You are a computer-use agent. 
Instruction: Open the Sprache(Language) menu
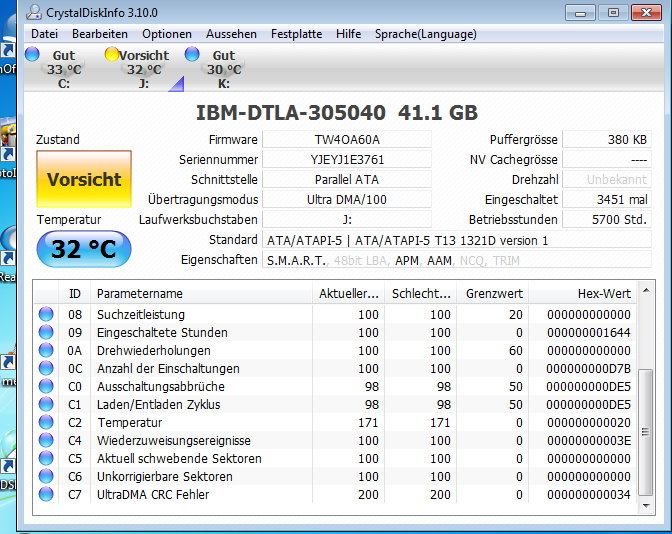pos(426,34)
